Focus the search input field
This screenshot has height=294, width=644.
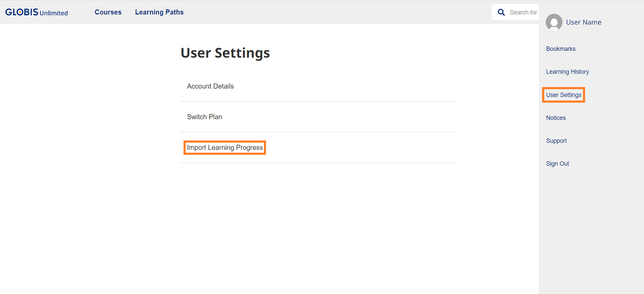pyautogui.click(x=523, y=12)
